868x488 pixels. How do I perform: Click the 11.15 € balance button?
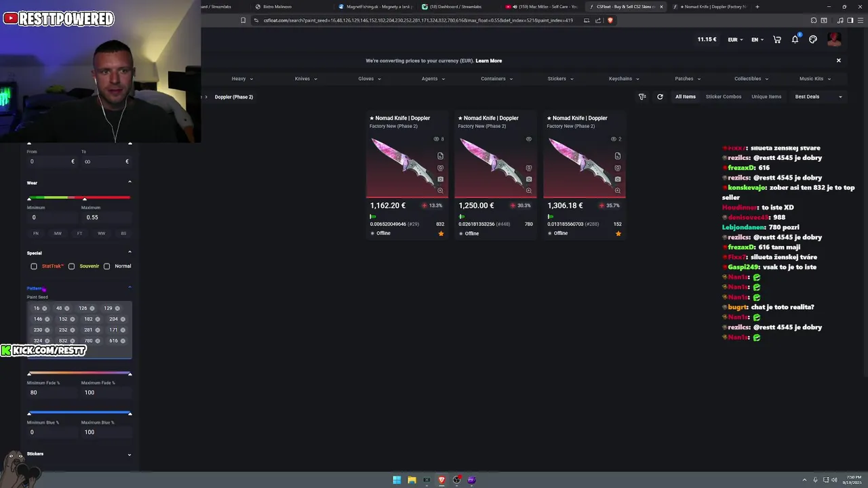pyautogui.click(x=707, y=39)
